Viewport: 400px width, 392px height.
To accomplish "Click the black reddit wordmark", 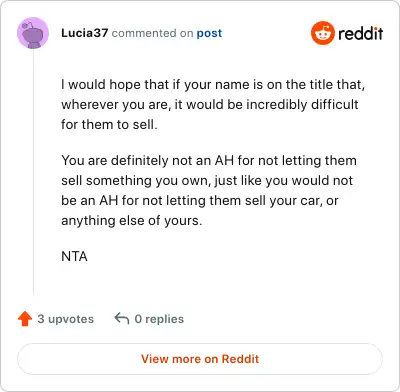I will click(x=361, y=33).
